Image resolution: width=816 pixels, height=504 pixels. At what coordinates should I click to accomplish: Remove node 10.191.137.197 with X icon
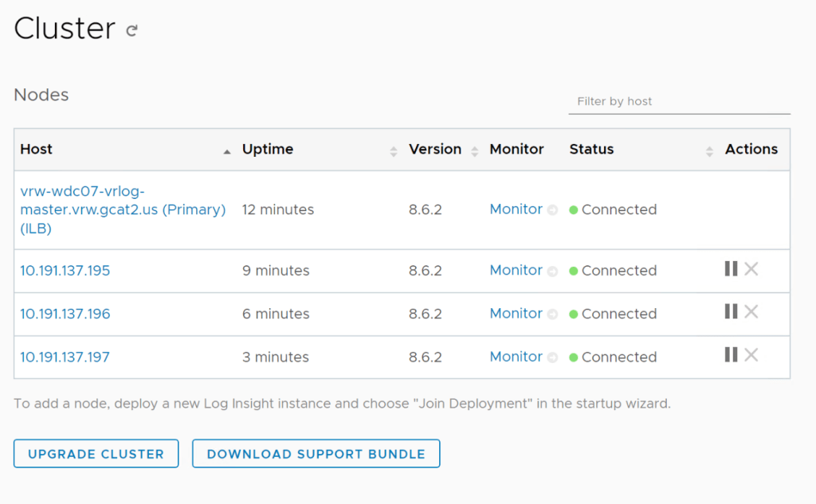[751, 355]
